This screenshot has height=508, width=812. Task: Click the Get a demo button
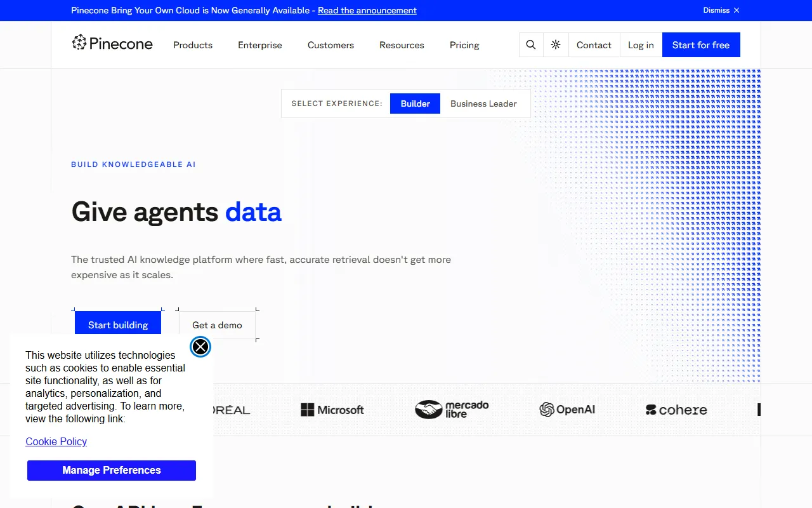click(217, 324)
